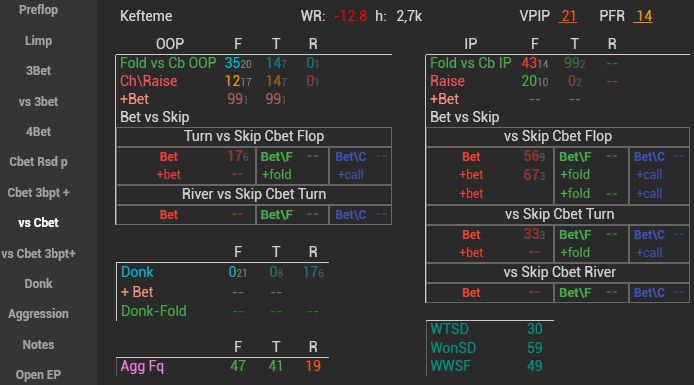Click Agg Fq flop value 47
694x385 pixels.
(238, 366)
